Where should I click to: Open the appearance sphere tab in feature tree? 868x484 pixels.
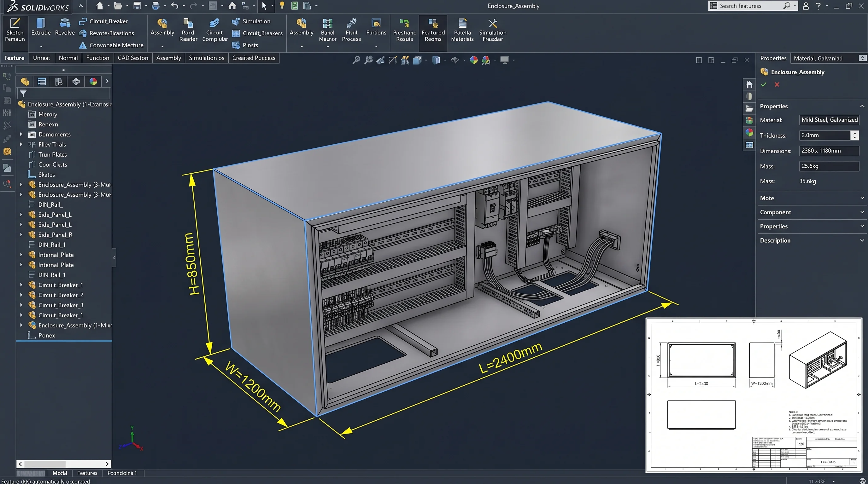93,81
